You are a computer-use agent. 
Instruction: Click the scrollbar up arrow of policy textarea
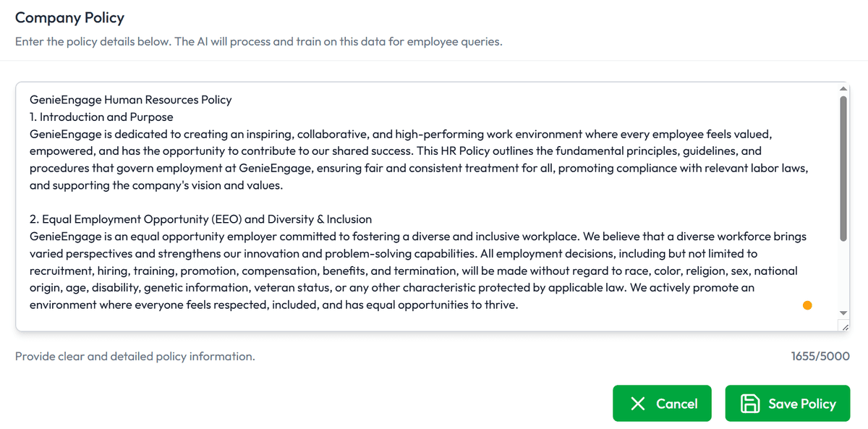pyautogui.click(x=843, y=88)
